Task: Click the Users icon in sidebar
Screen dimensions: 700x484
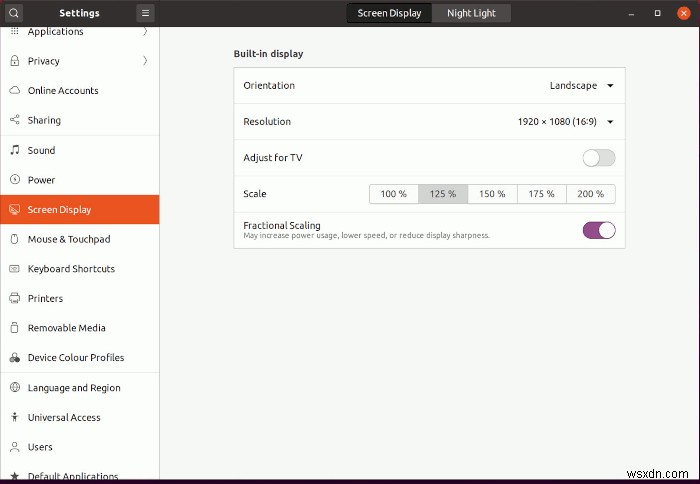Action: [15, 447]
